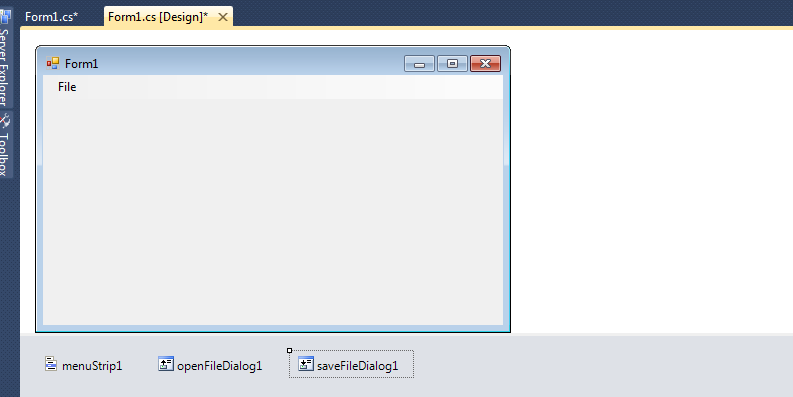Switch to the Form1.cs* code tab
Screen dimensions: 793x397
coord(52,17)
